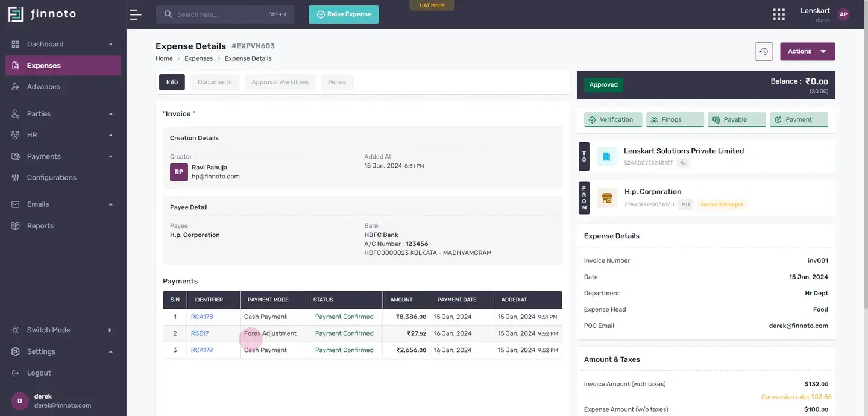The image size is (868, 416).
Task: Click the search input field
Action: coord(225,14)
